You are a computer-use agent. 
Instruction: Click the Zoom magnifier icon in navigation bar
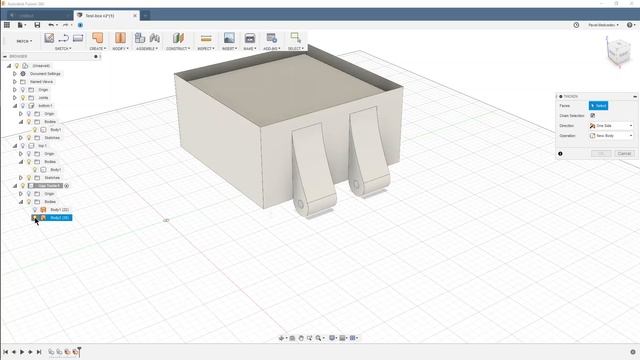point(318,338)
